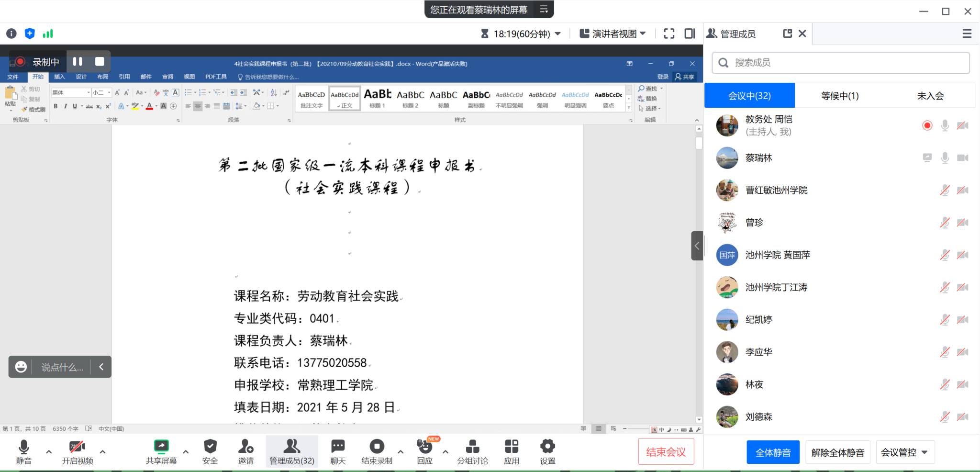980x472 pixels.
Task: Open the Chat panel
Action: click(338, 451)
